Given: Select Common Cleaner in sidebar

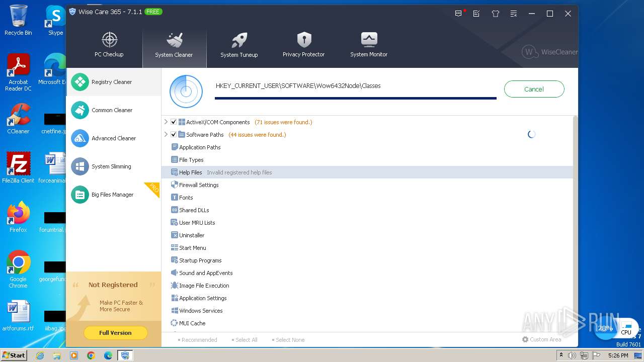Looking at the screenshot, I should [x=114, y=110].
